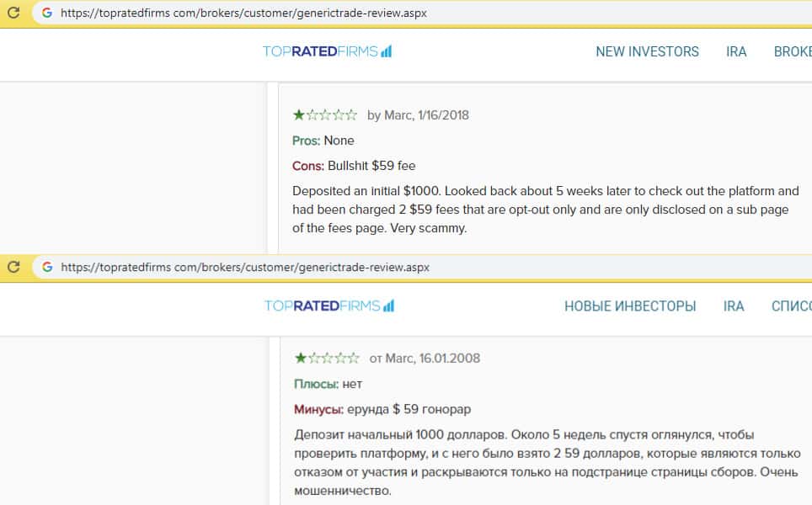Open the IRA menu on the English page
812x505 pixels.
pyautogui.click(x=736, y=52)
